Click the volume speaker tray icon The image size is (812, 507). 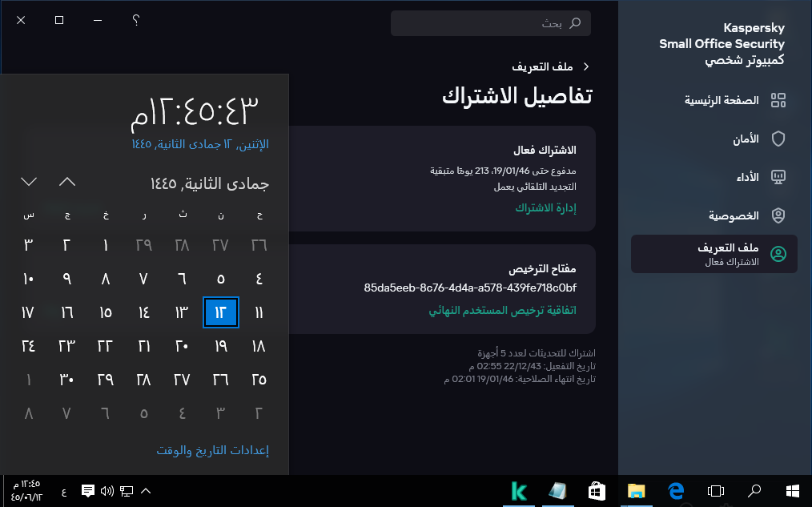click(x=107, y=491)
